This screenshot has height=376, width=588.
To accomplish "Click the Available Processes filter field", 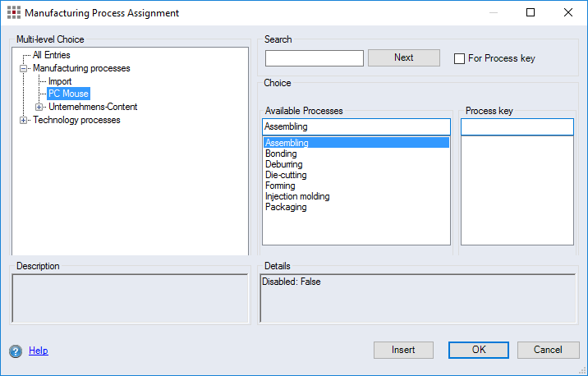I will click(356, 126).
